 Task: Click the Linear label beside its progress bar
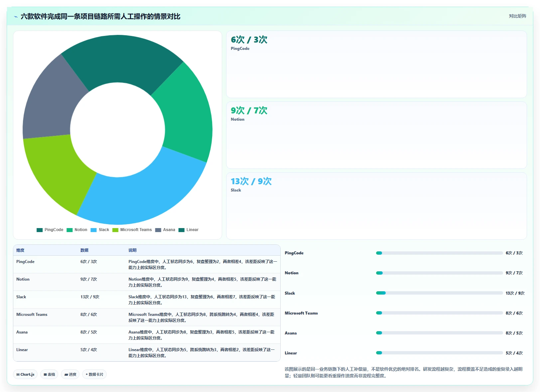(x=291, y=353)
